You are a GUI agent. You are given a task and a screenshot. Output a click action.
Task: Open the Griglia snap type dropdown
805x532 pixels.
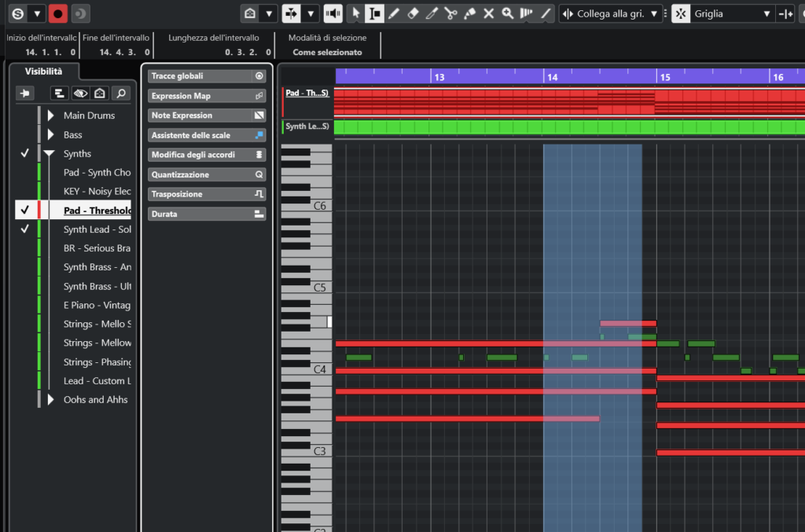click(766, 14)
